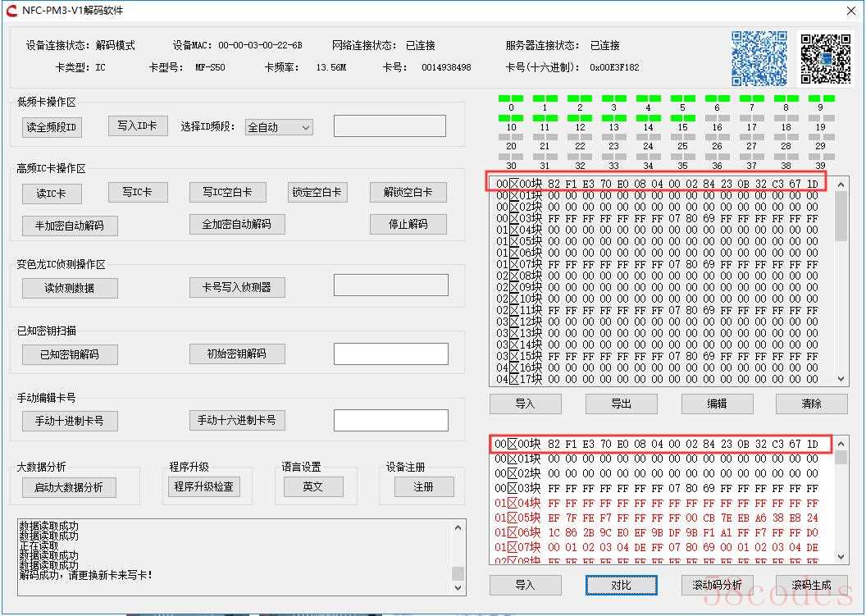
Task: Click the NFC-PM3 red app icon in title bar
Action: (x=11, y=11)
